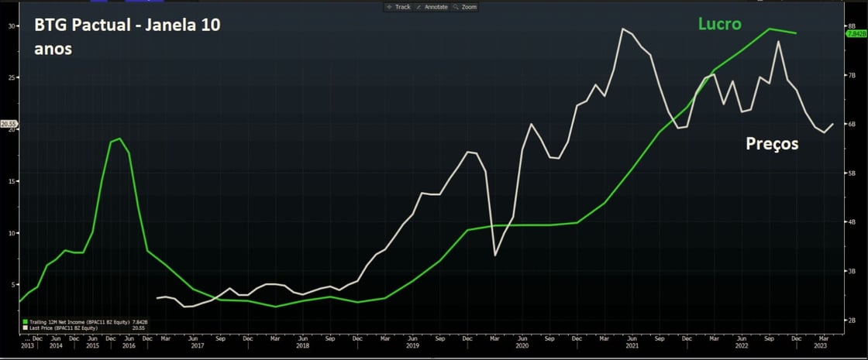The image size is (868, 360).
Task: Click the 30 label on left axis
Action: [x=12, y=26]
